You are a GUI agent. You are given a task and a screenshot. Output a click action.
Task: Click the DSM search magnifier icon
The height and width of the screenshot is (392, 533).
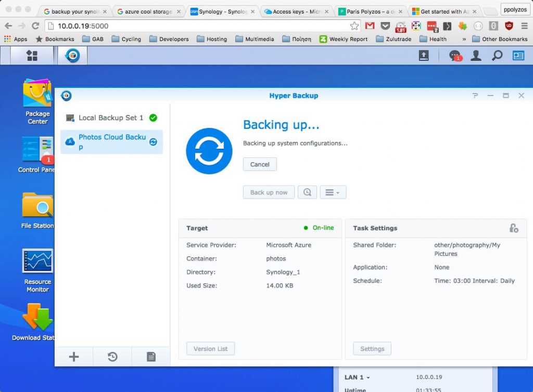497,55
